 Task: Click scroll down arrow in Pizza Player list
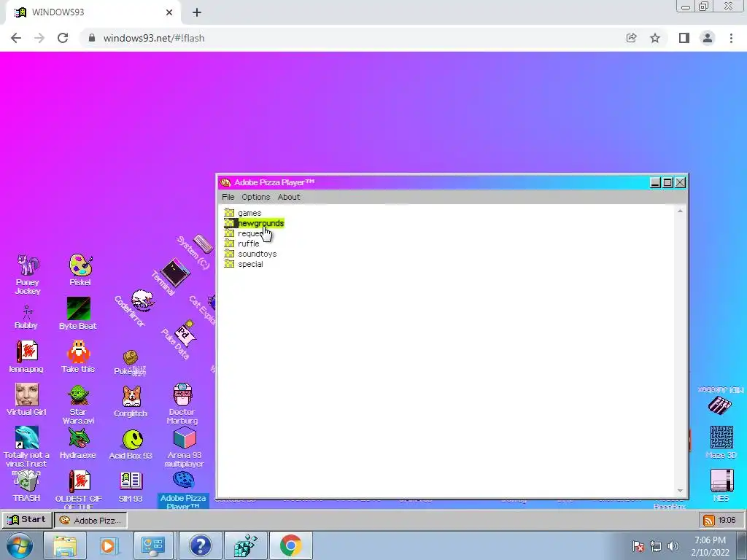(x=680, y=491)
